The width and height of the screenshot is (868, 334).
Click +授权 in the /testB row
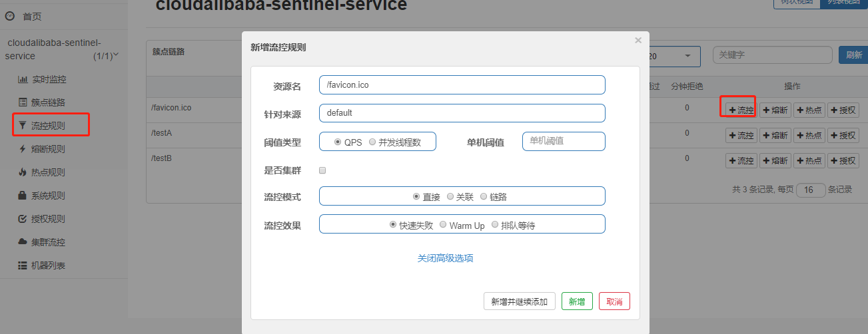click(x=843, y=160)
